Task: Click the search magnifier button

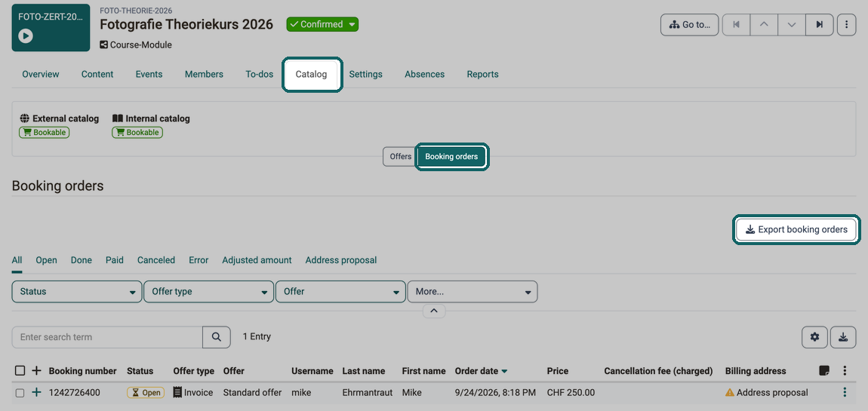Action: [217, 337]
